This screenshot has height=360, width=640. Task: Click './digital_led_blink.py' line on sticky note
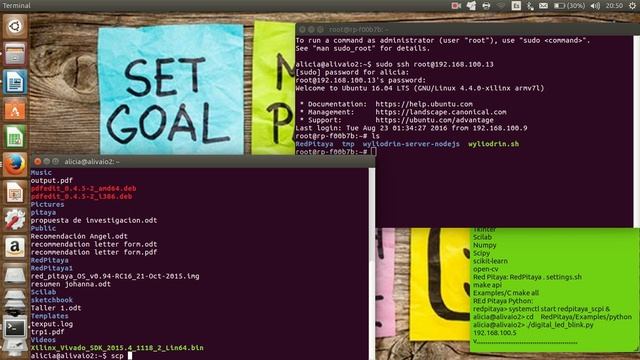[x=533, y=325]
